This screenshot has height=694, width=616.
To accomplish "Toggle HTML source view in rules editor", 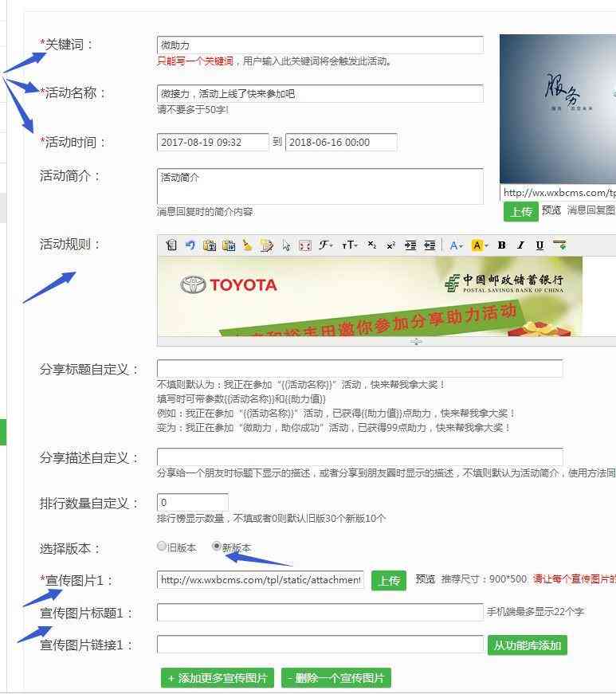I will (x=171, y=245).
